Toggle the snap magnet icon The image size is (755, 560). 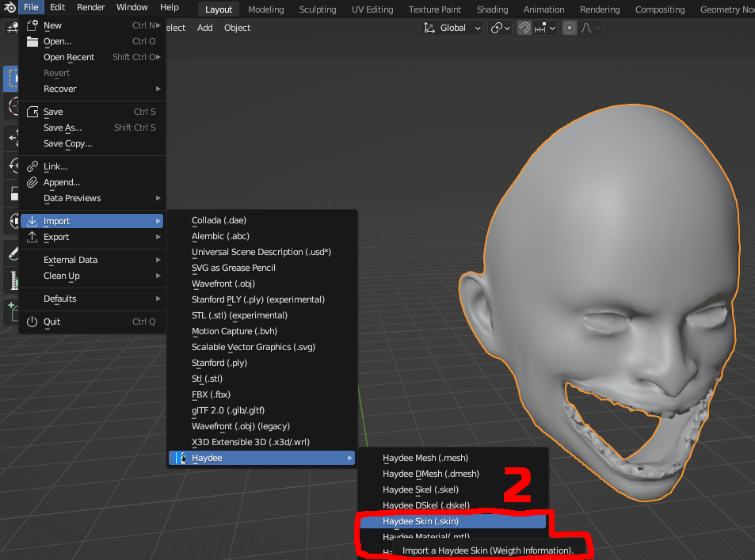pyautogui.click(x=524, y=28)
